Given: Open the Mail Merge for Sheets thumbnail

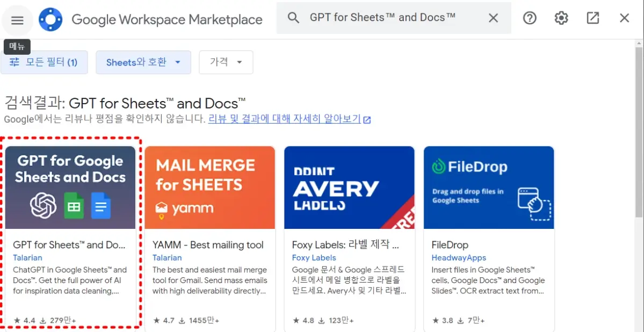Looking at the screenshot, I should pos(209,187).
